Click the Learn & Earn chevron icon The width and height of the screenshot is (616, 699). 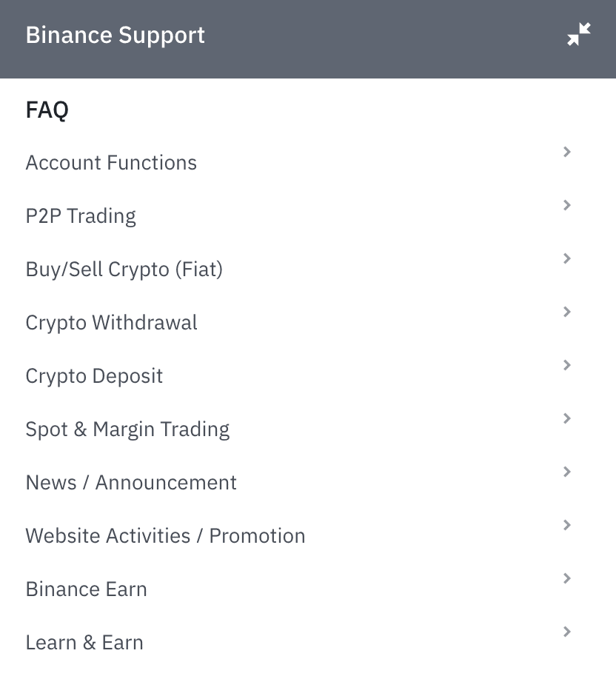coord(567,632)
